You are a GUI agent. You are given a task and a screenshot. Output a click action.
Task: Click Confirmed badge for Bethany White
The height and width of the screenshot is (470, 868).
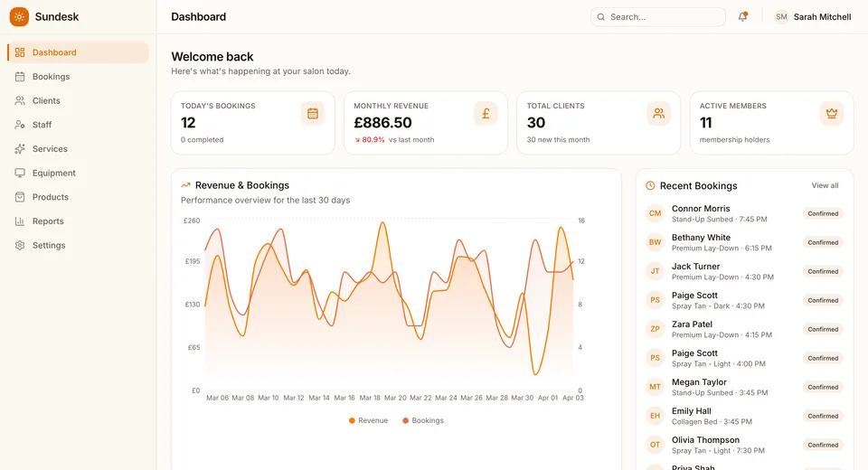[x=823, y=242]
